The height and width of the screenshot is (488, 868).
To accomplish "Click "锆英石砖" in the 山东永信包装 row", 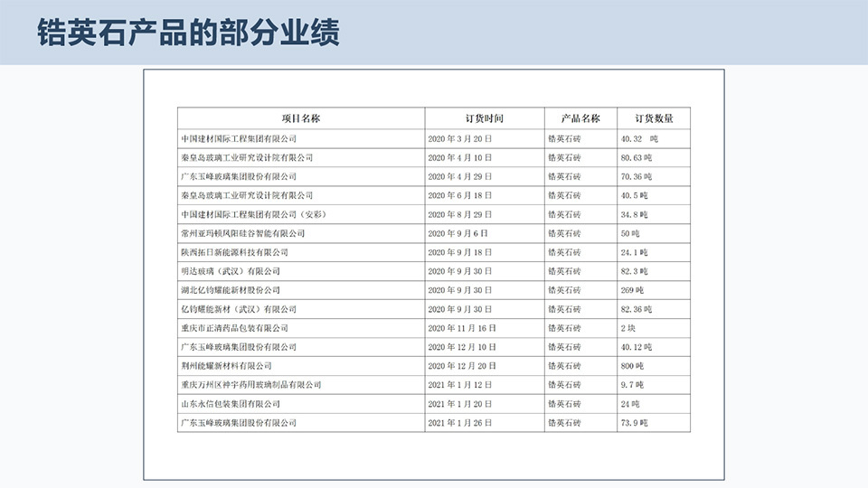I will 564,404.
